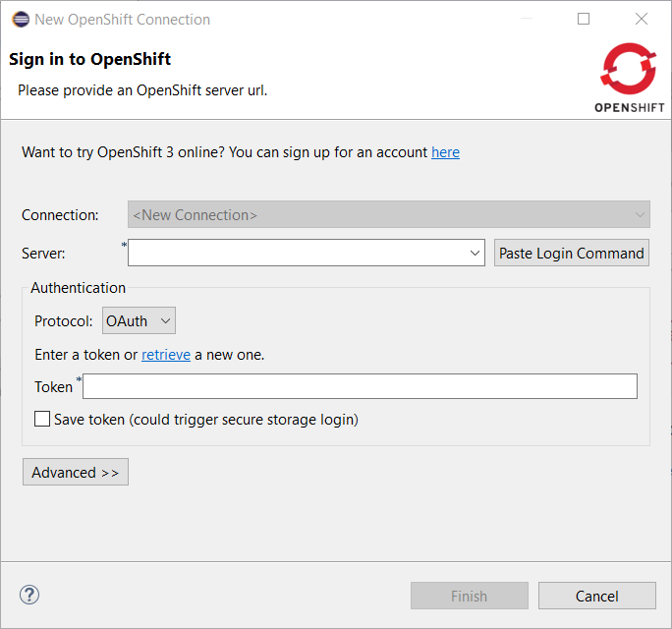This screenshot has height=629, width=672.
Task: Toggle the Save token checkbox
Action: pos(42,420)
